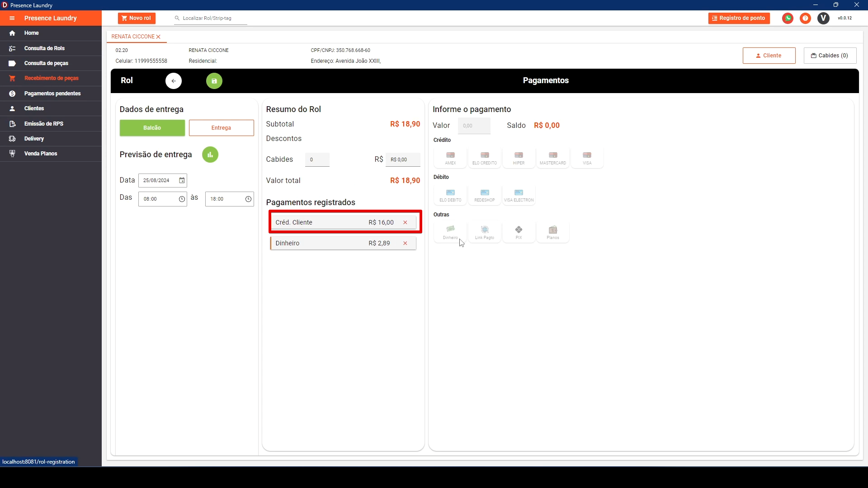
Task: Choose REDESHOP debit card
Action: [x=485, y=195]
